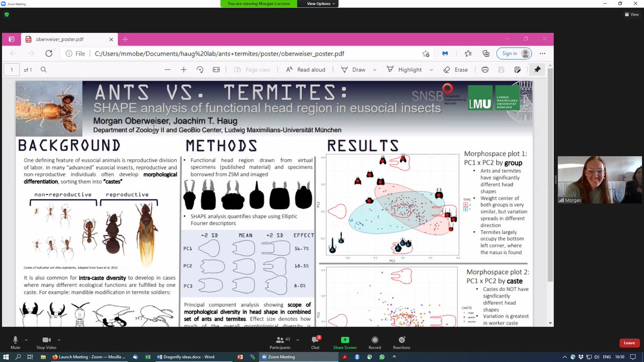644x362 pixels.
Task: Open the Windows Start menu
Action: tap(6, 357)
